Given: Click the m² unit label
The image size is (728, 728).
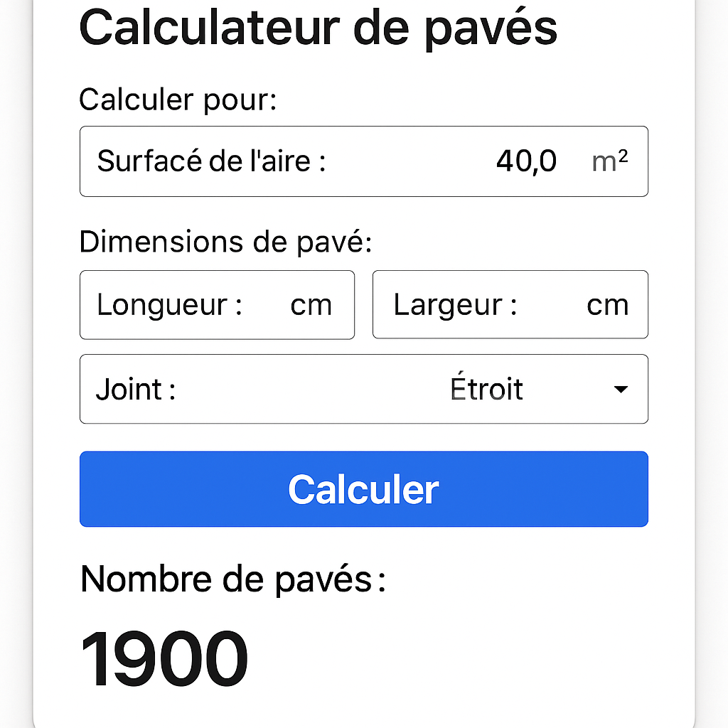Looking at the screenshot, I should pyautogui.click(x=610, y=161).
